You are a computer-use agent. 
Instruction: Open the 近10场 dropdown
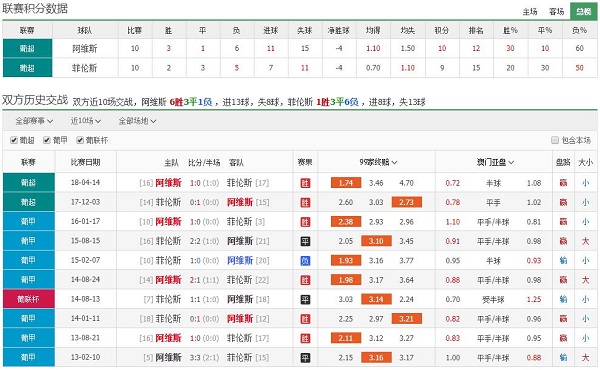(86, 121)
